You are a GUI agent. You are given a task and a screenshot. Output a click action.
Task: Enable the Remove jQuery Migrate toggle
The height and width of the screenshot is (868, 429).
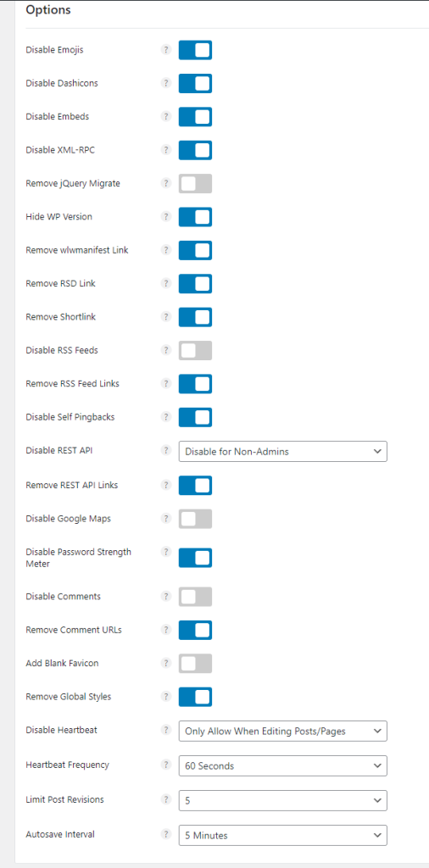tap(195, 184)
